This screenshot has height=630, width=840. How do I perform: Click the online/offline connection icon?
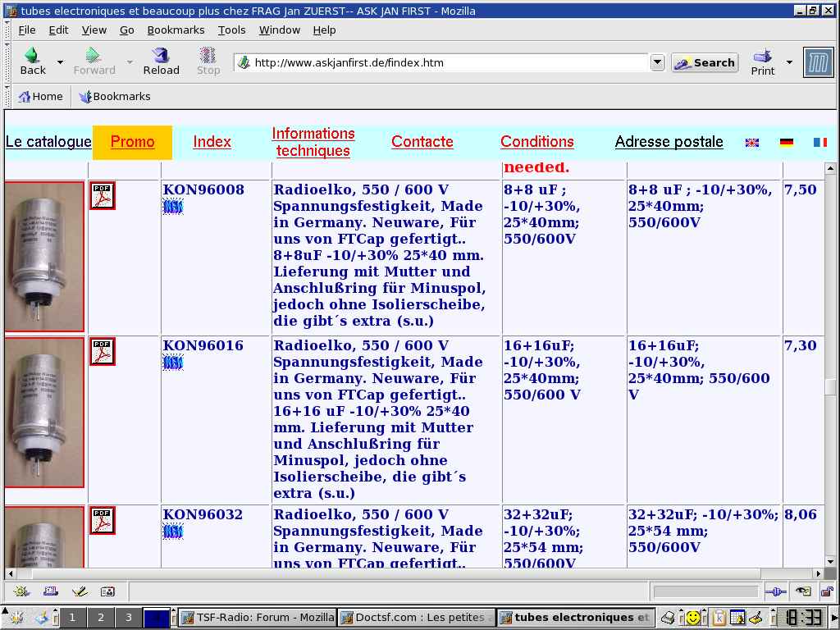[775, 591]
